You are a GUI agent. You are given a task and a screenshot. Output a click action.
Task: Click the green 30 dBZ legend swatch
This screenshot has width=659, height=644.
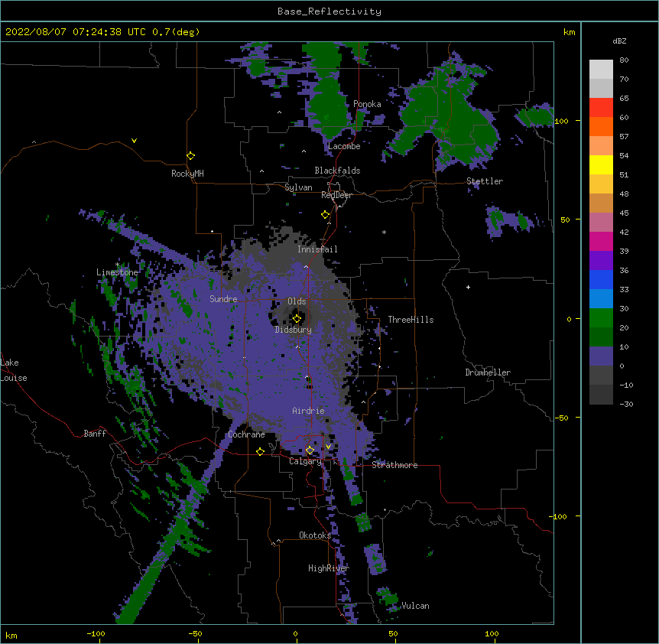click(x=601, y=318)
